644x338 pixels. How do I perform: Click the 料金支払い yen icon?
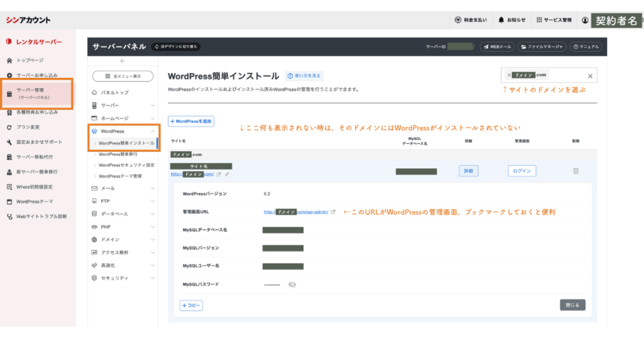(x=458, y=19)
